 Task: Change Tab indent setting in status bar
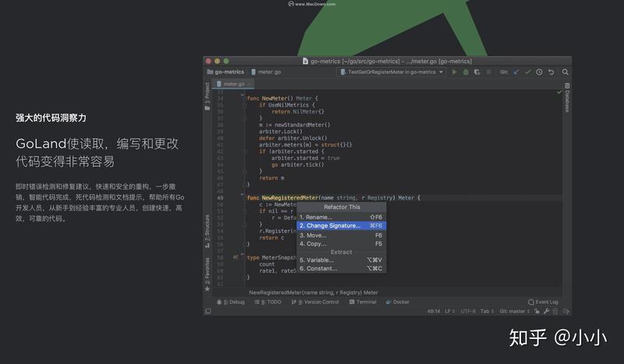[487, 311]
